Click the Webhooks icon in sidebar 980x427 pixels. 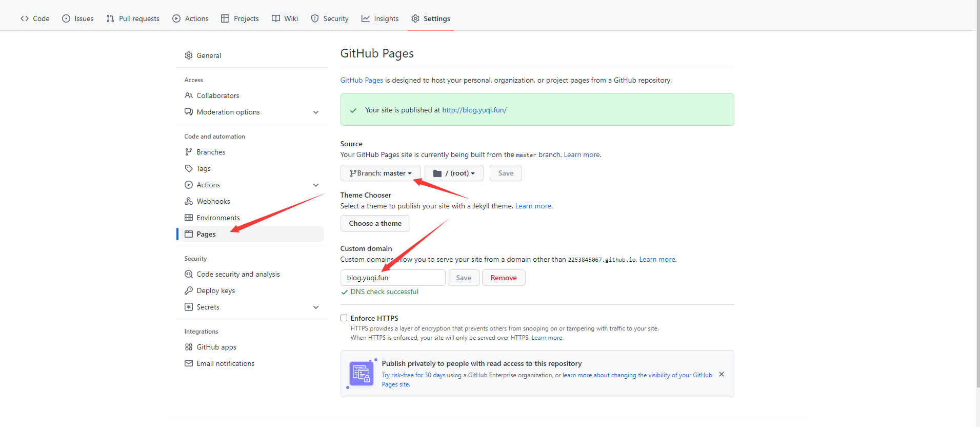189,201
